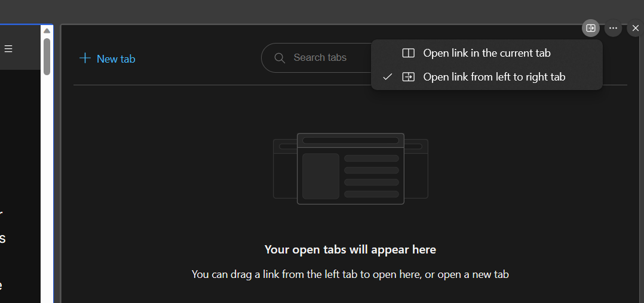Open the split screen more options menu
The width and height of the screenshot is (644, 303).
point(613,28)
